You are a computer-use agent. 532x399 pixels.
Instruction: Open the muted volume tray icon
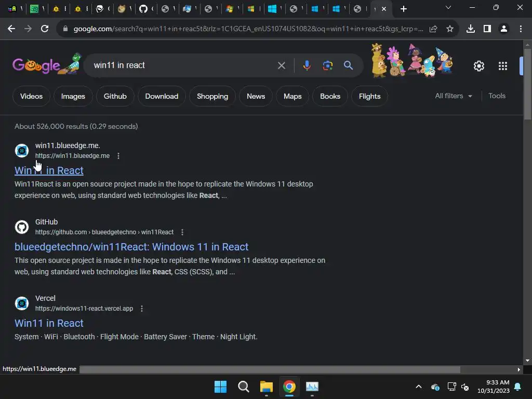[x=465, y=387]
